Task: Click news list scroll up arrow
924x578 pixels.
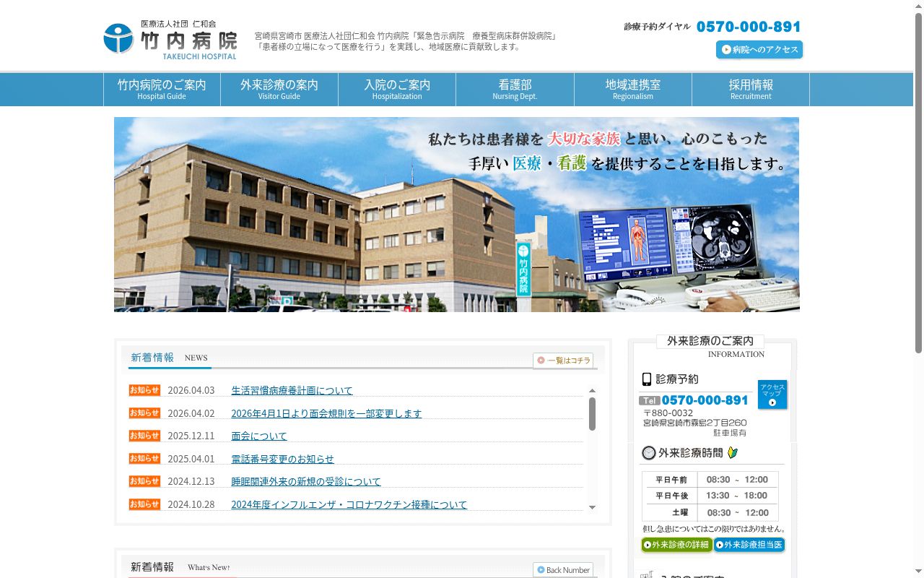Action: click(x=593, y=391)
